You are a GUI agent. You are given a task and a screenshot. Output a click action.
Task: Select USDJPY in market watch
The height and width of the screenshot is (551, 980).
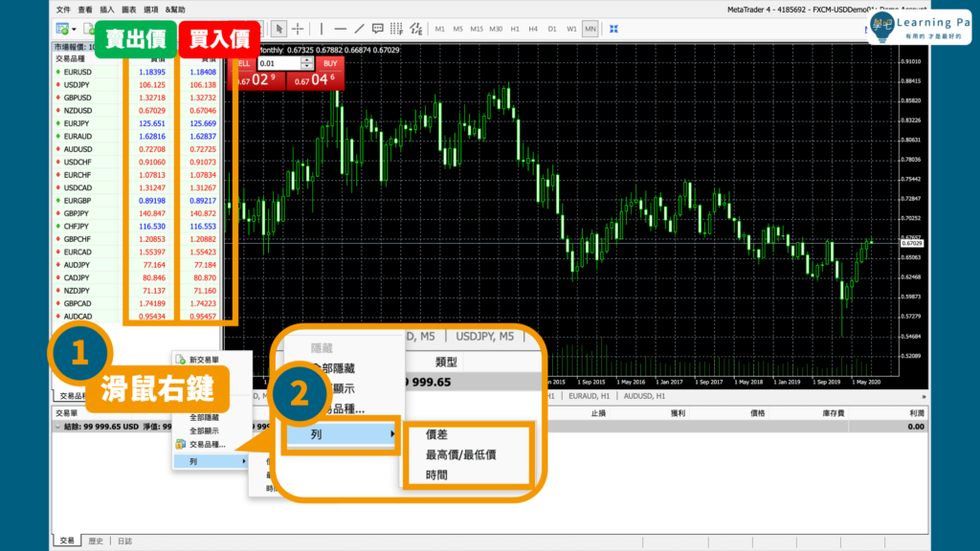tap(77, 85)
